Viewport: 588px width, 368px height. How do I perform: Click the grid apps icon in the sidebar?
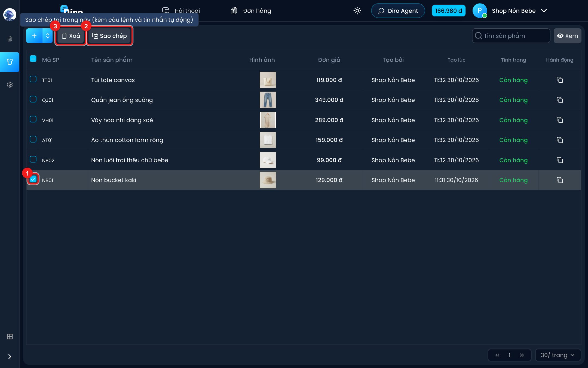10,336
